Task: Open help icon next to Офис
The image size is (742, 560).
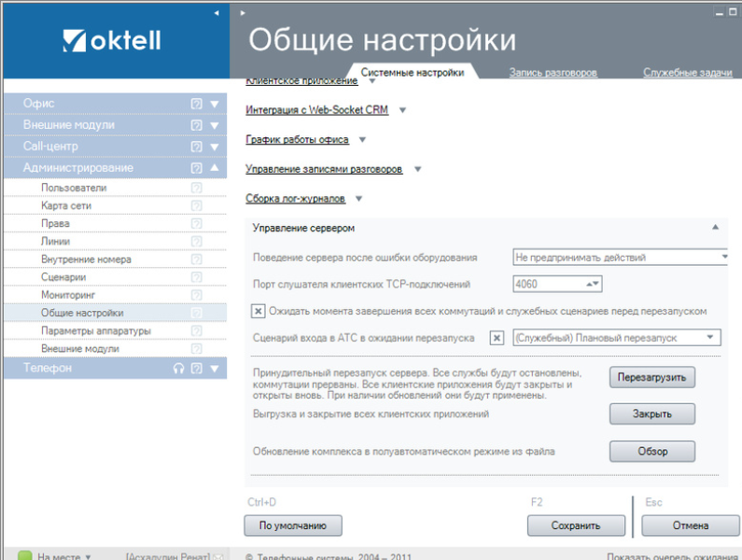Action: click(197, 104)
